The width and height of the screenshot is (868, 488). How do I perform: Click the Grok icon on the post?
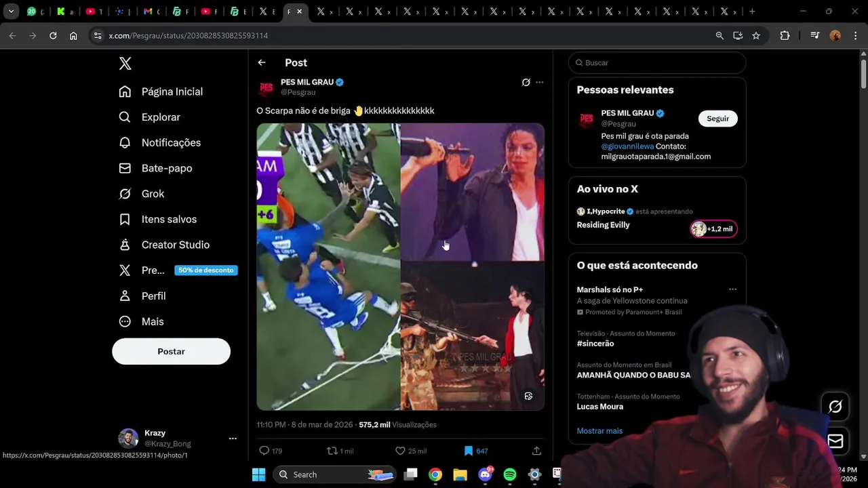point(526,82)
